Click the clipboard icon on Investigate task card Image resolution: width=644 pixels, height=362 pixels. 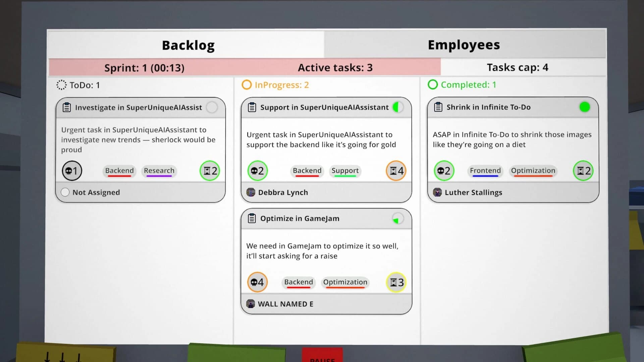point(66,107)
